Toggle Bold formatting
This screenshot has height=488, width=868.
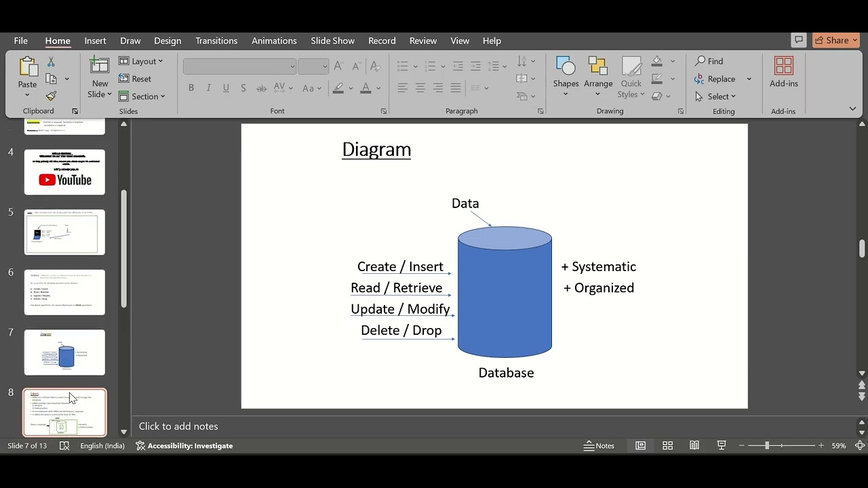coord(191,88)
